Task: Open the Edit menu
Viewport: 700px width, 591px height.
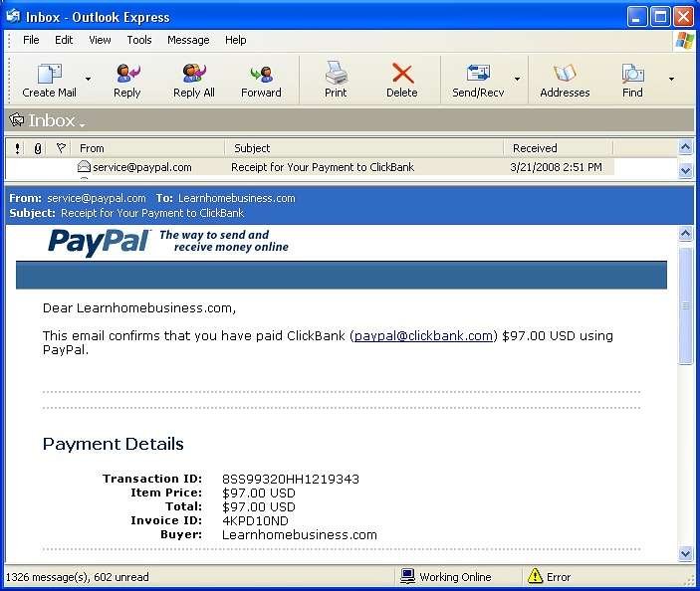Action: click(64, 40)
